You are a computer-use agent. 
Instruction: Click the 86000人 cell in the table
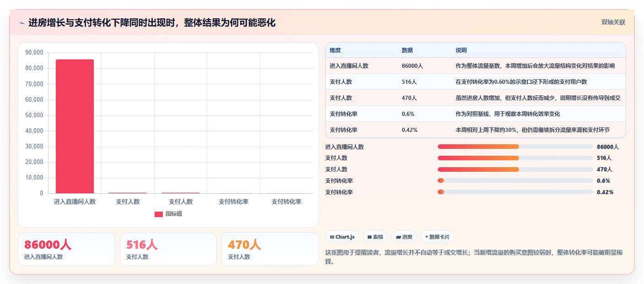[412, 66]
